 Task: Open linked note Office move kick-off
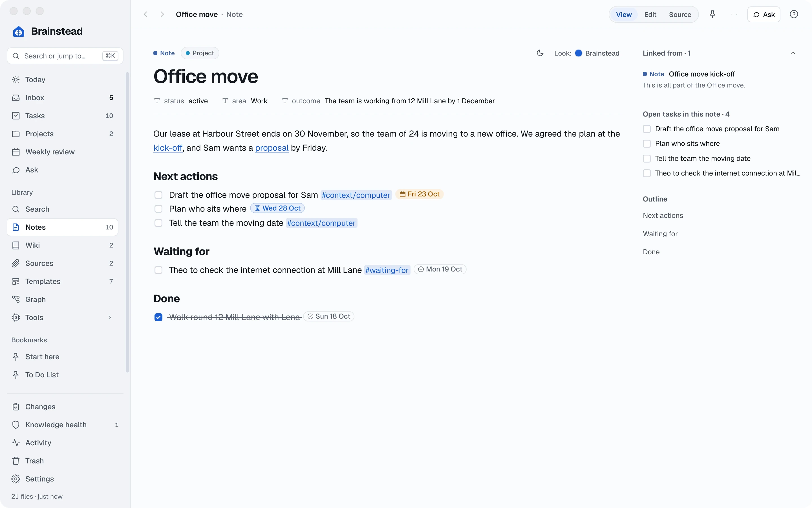pos(701,74)
